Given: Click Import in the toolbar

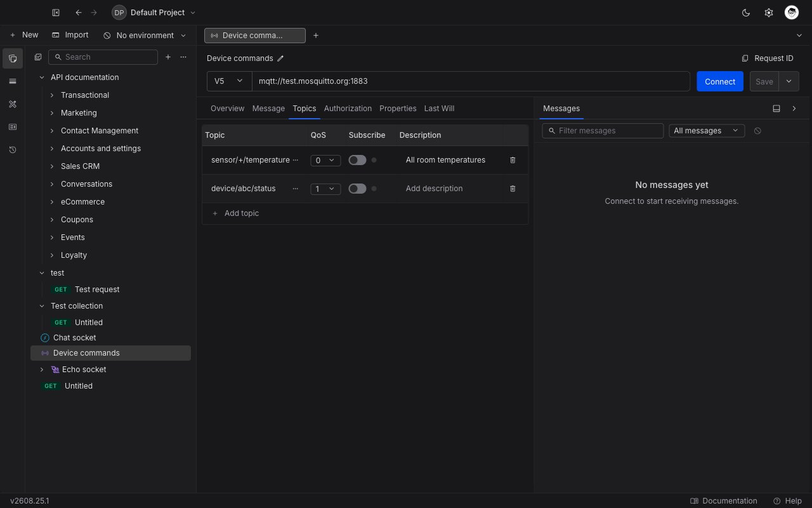Looking at the screenshot, I should click(x=70, y=35).
